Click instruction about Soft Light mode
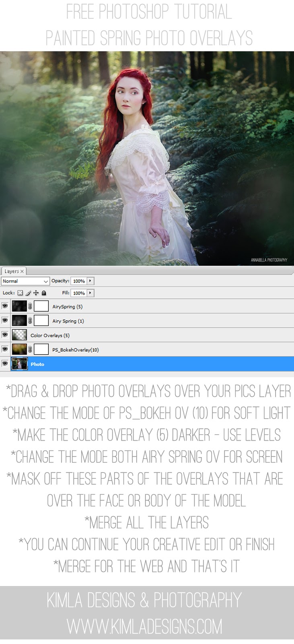The width and height of the screenshot is (294, 644). [147, 413]
